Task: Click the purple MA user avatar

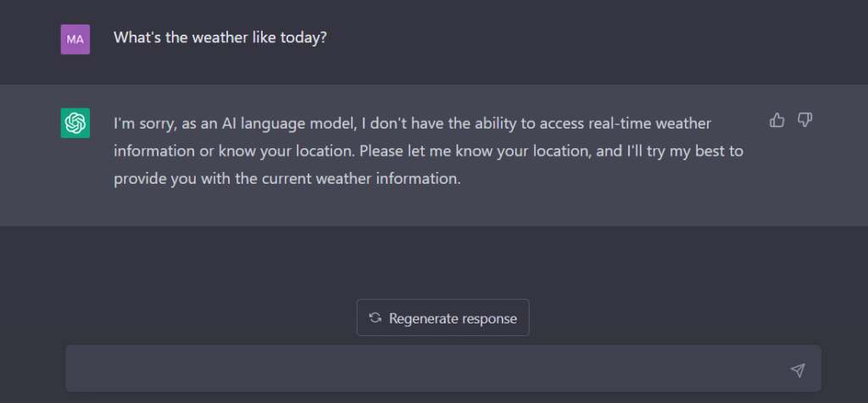Action: (75, 39)
